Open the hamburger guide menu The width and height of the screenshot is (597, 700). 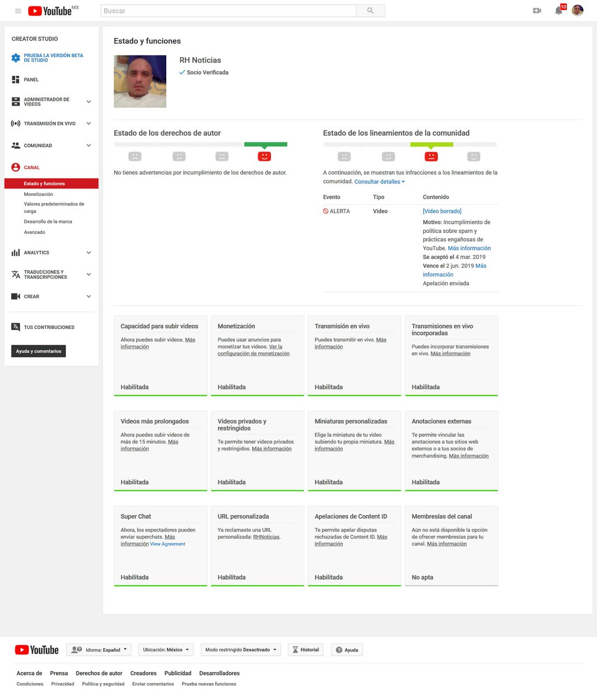(x=18, y=11)
